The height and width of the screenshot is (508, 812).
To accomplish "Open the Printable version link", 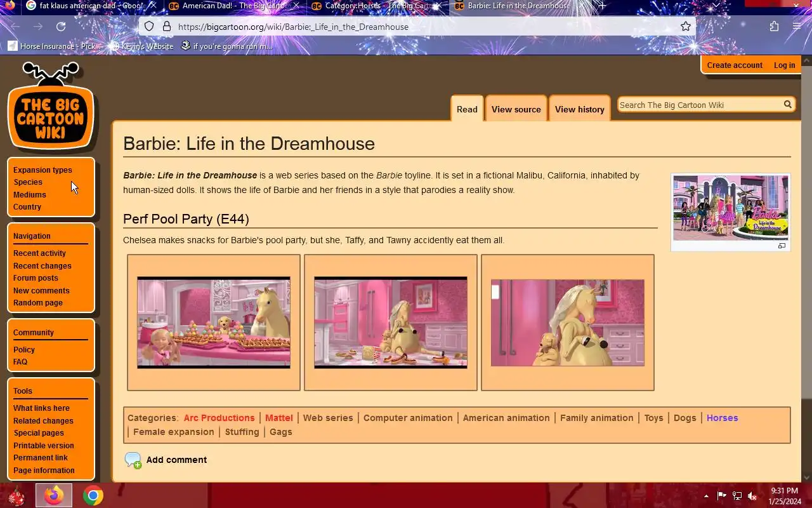I will [x=44, y=446].
